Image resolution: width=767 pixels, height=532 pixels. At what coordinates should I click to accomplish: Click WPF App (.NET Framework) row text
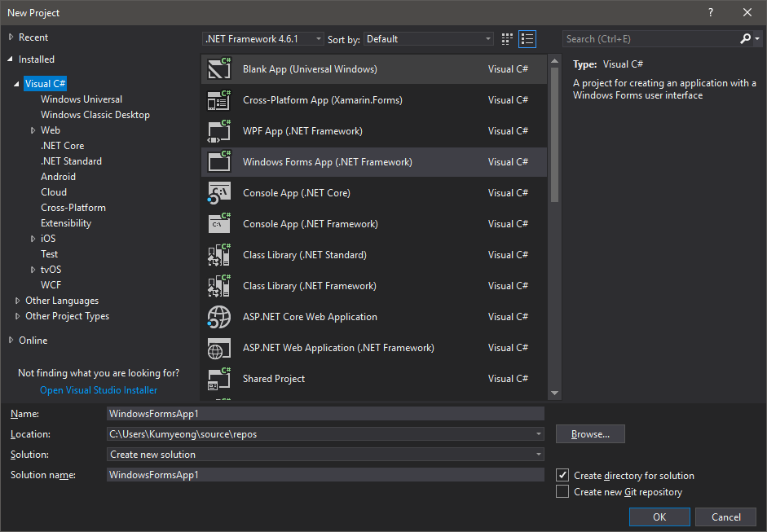[x=302, y=131]
